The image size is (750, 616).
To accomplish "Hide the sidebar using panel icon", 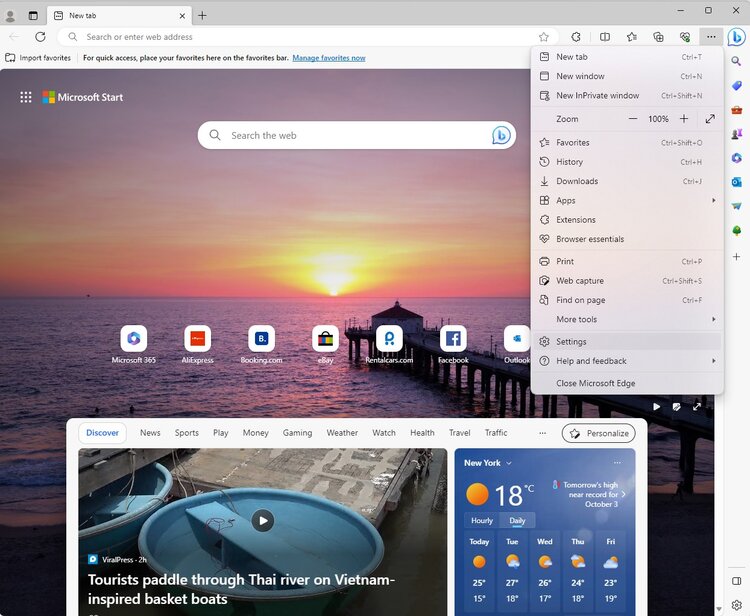I will (x=737, y=581).
